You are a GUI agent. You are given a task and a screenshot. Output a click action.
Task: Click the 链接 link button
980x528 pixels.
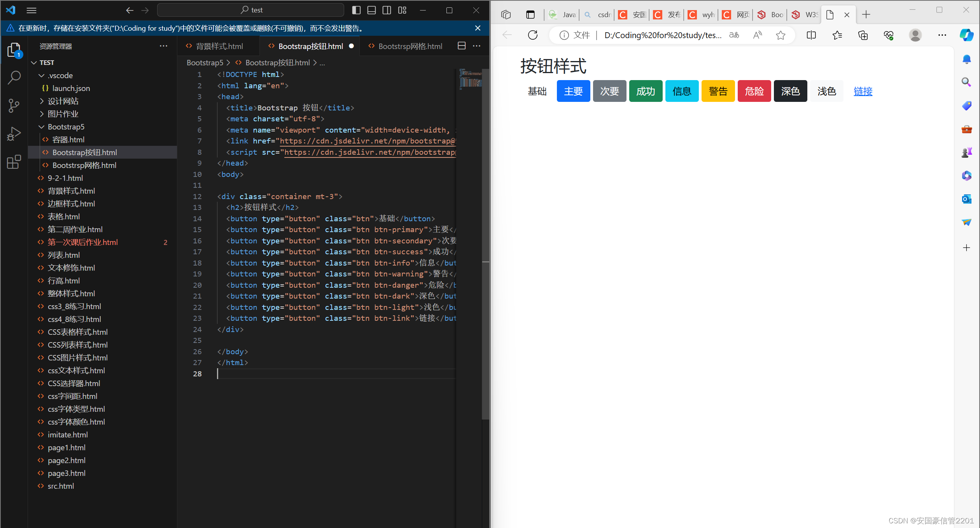click(863, 91)
